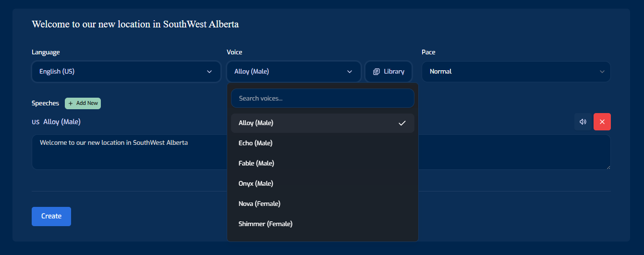Click the Add New speech button
Viewport: 644px width, 255px height.
click(83, 103)
